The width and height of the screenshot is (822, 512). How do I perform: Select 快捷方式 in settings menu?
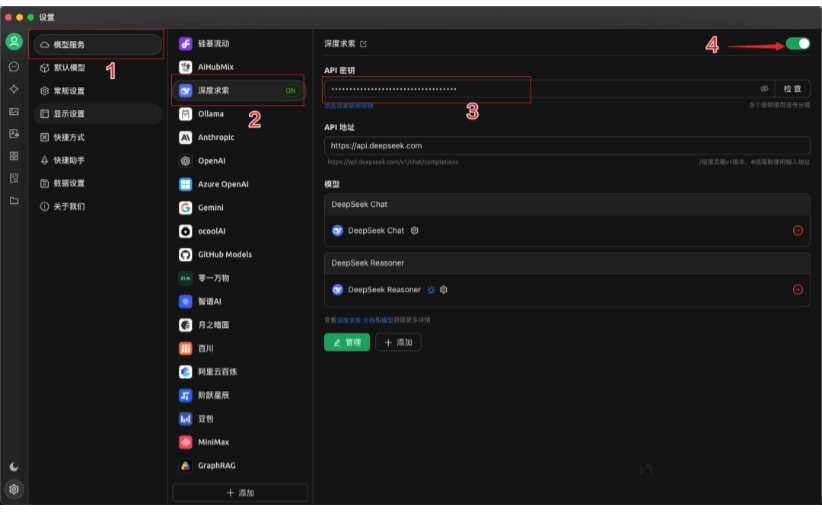[x=98, y=137]
